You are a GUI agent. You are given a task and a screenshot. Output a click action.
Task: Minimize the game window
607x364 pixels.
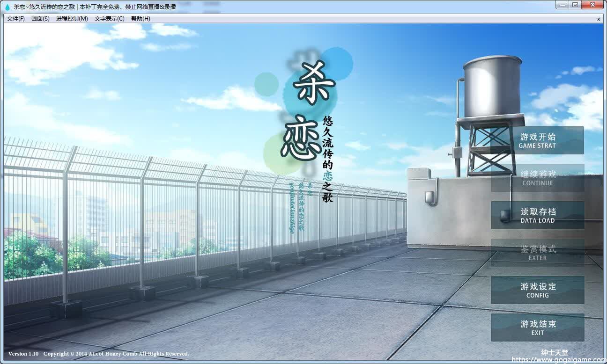point(563,5)
